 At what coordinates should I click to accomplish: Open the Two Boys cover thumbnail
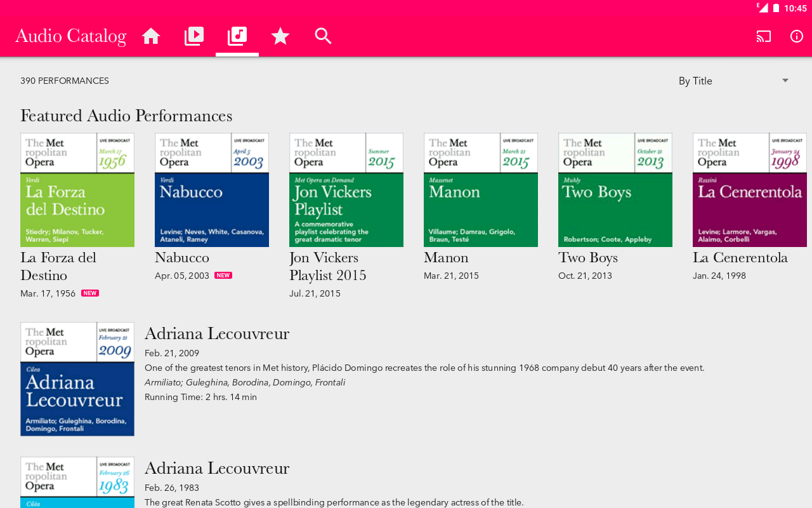point(615,190)
